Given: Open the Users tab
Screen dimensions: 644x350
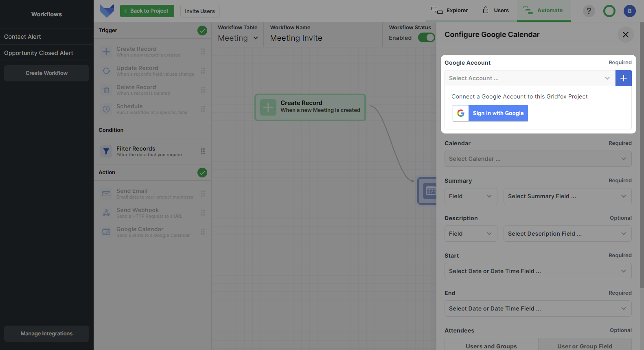Looking at the screenshot, I should point(496,11).
